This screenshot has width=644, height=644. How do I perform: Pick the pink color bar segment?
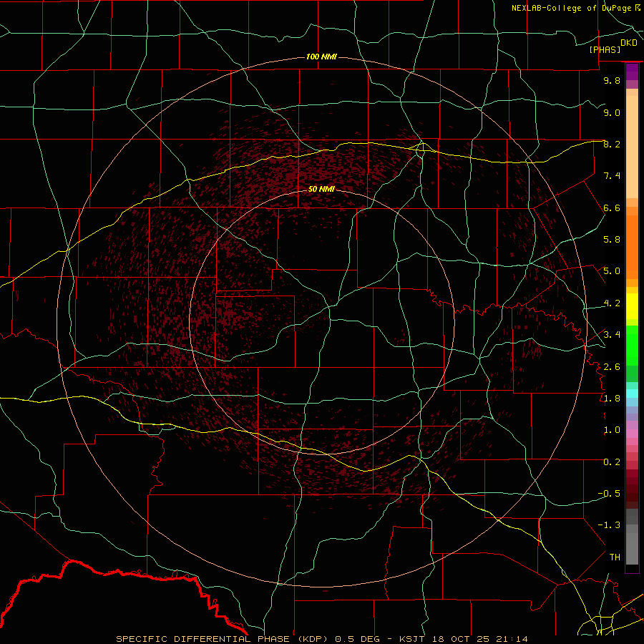tap(632, 434)
